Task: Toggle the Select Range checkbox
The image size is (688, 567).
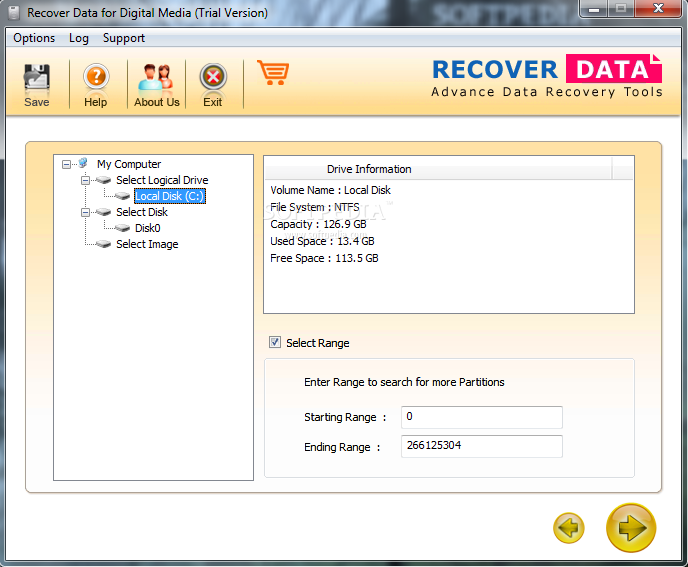Action: tap(275, 342)
